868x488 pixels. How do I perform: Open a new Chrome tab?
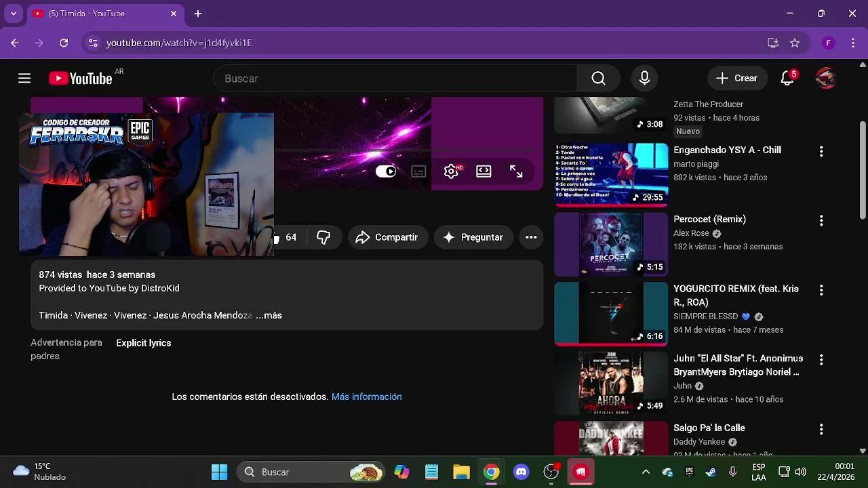[x=198, y=14]
